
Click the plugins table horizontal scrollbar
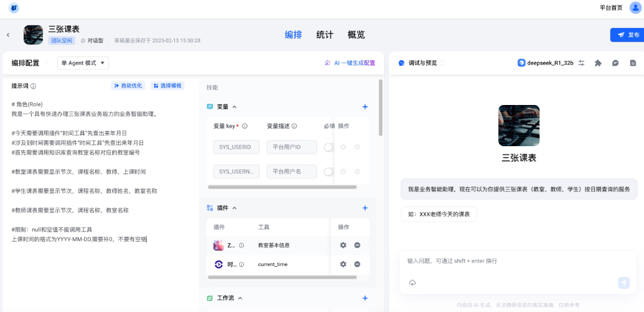[282, 277]
